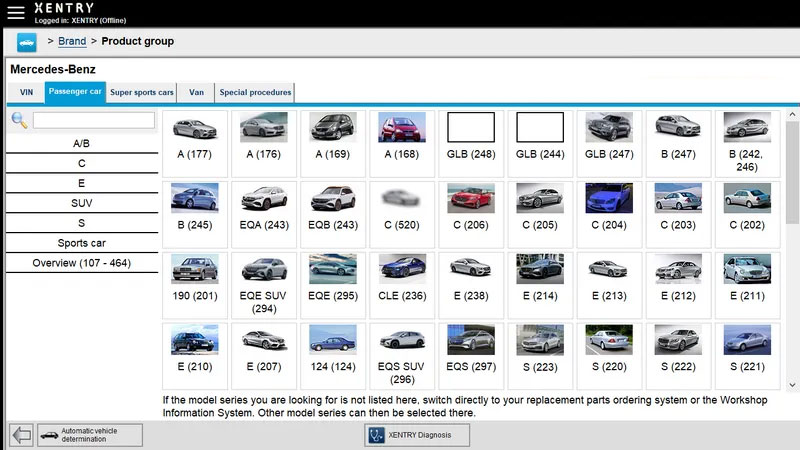Click the model search input field
This screenshot has width=800, height=450.
(94, 120)
